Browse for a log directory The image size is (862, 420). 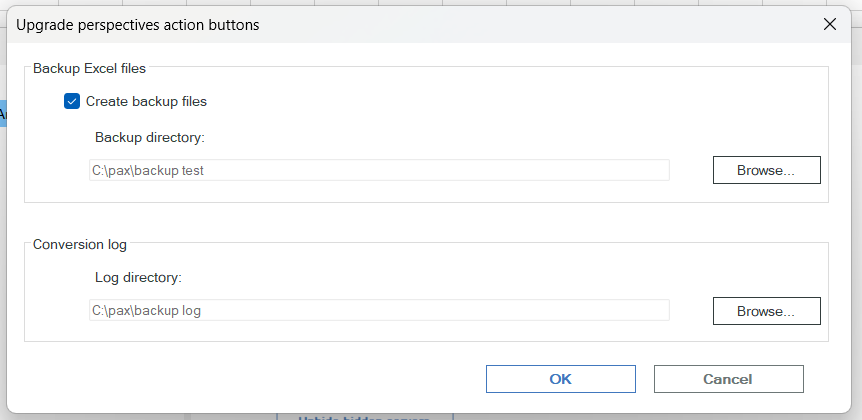(x=766, y=311)
